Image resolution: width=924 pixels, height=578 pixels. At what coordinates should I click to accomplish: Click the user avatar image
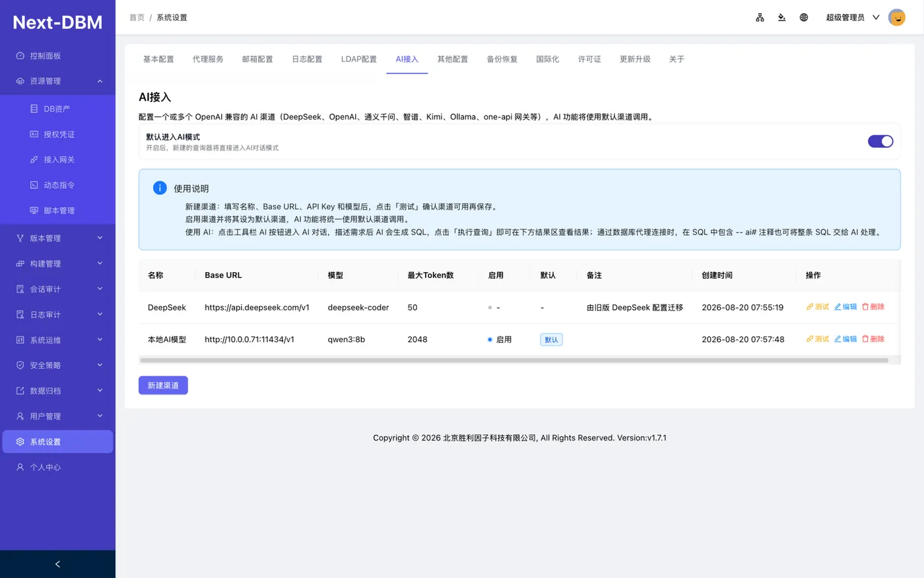[x=897, y=18]
